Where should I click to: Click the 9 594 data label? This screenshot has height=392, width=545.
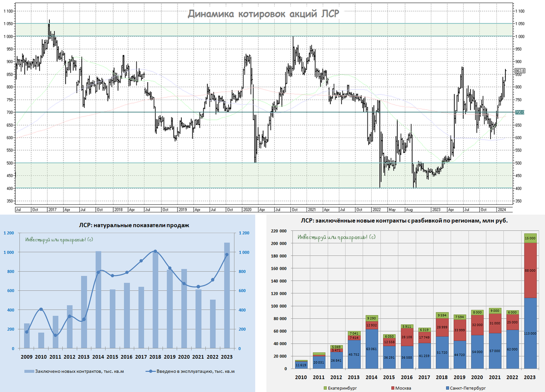coord(442,316)
